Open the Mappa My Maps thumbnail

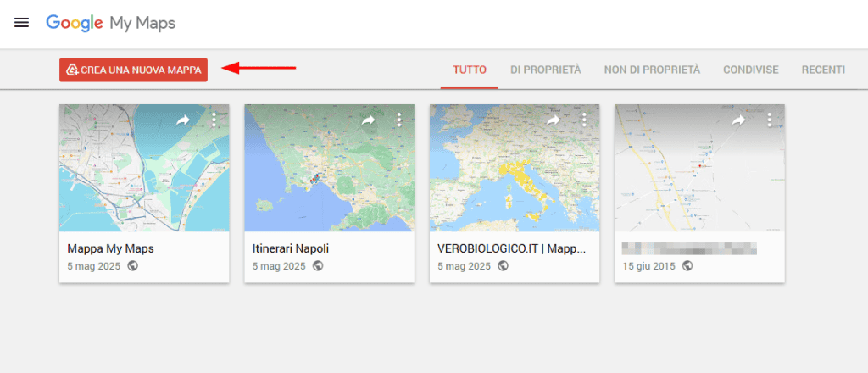(144, 168)
